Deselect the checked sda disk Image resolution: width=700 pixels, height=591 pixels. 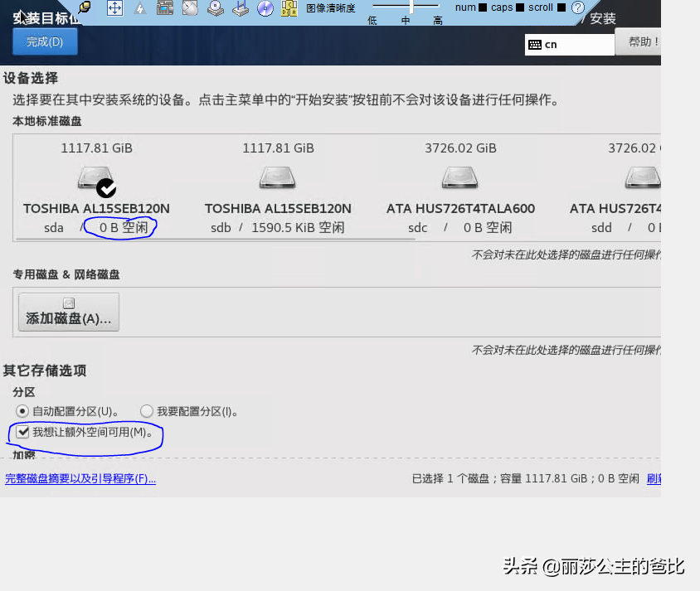(95, 177)
